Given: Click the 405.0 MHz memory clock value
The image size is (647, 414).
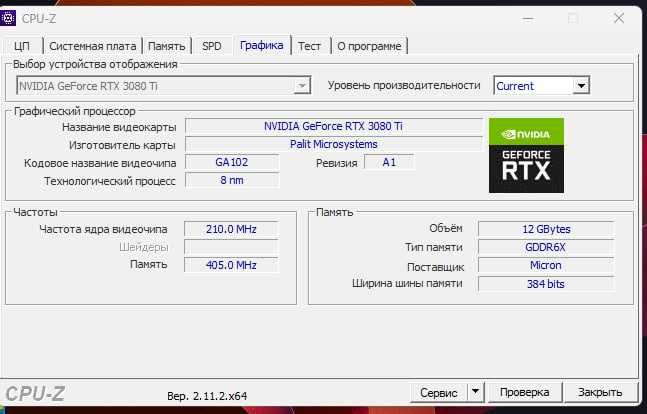Looking at the screenshot, I should pyautogui.click(x=231, y=265).
